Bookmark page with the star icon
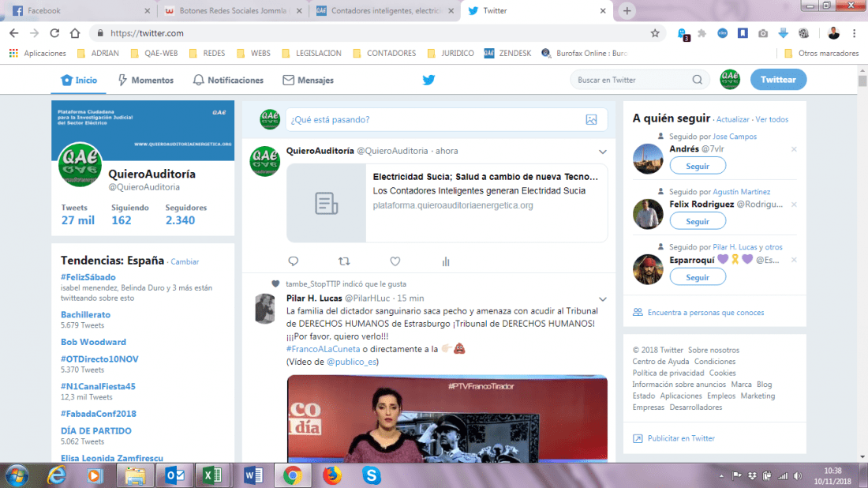 tap(655, 33)
